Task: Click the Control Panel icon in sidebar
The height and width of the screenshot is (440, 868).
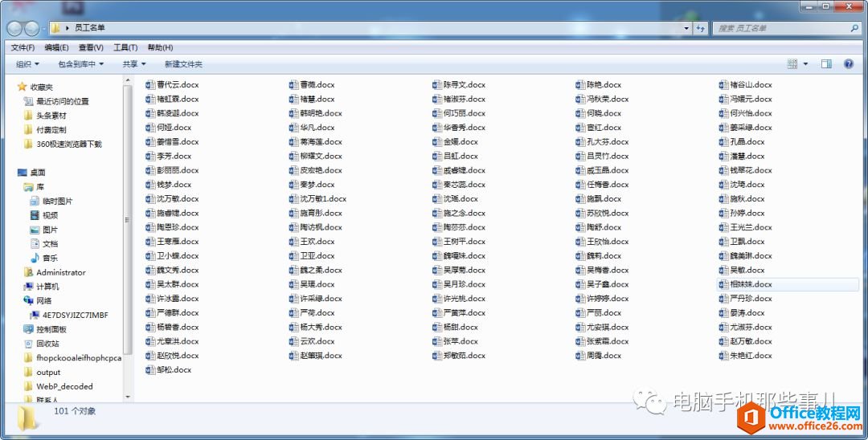Action: [28, 329]
